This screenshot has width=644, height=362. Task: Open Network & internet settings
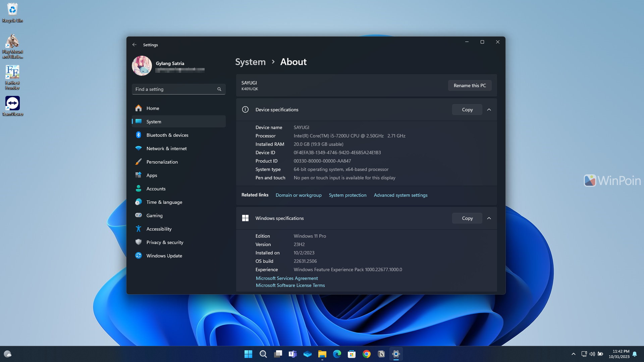point(166,148)
